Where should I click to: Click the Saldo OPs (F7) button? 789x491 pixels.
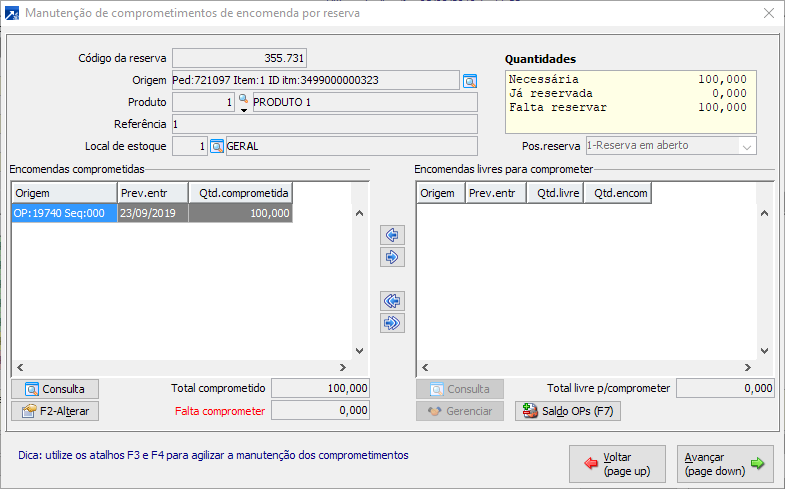[568, 411]
